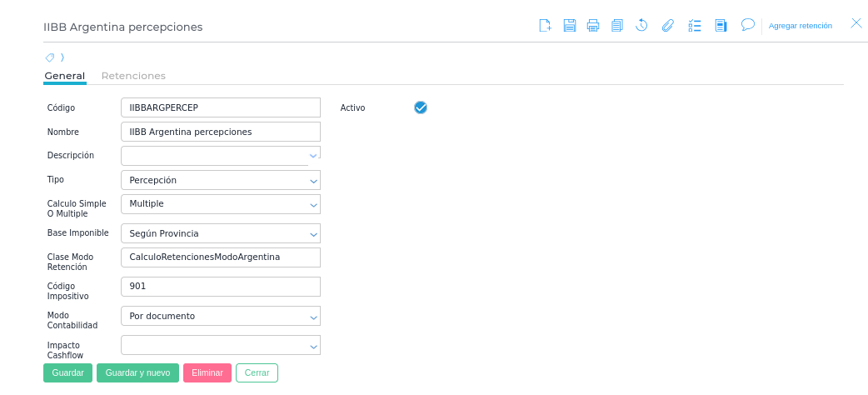
Task: Click the Agregar retención link
Action: 800,26
